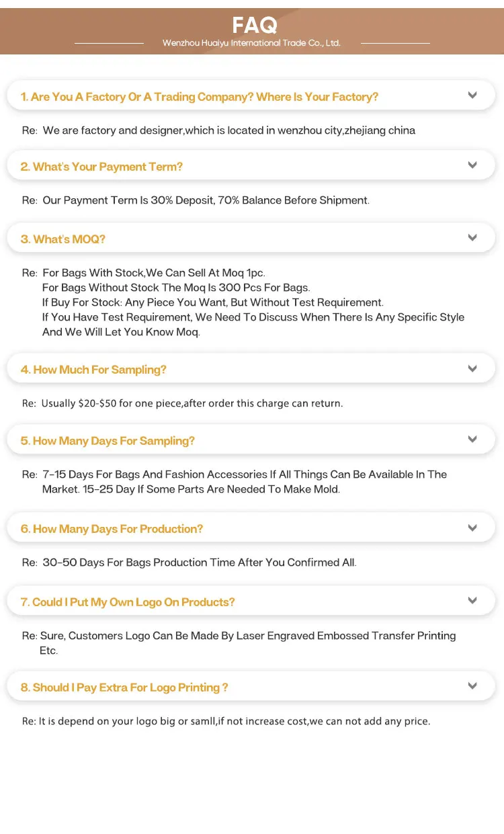This screenshot has height=834, width=504.
Task: Click the $20-$50 sampling cost answer
Action: 192,403
